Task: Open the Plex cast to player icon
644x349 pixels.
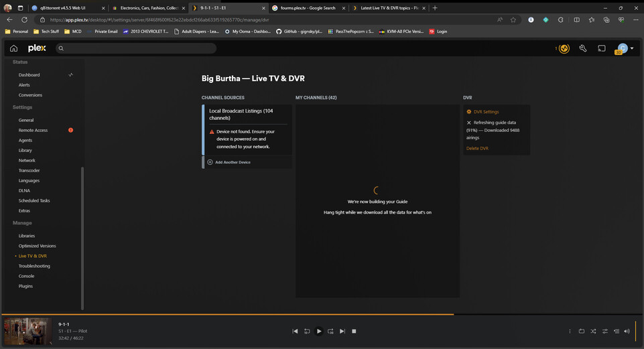Action: click(x=602, y=48)
